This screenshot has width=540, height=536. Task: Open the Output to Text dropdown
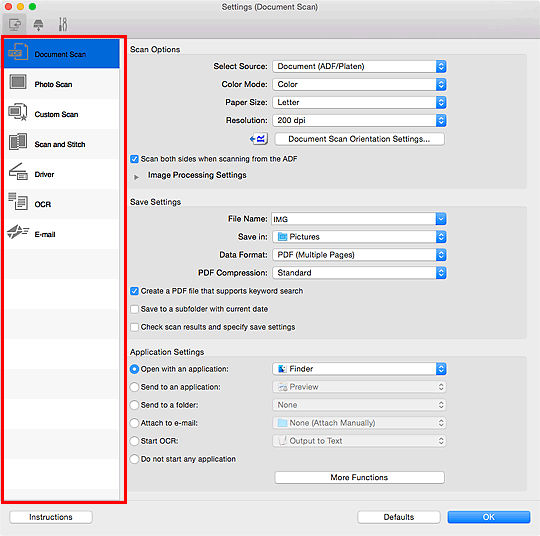(359, 441)
